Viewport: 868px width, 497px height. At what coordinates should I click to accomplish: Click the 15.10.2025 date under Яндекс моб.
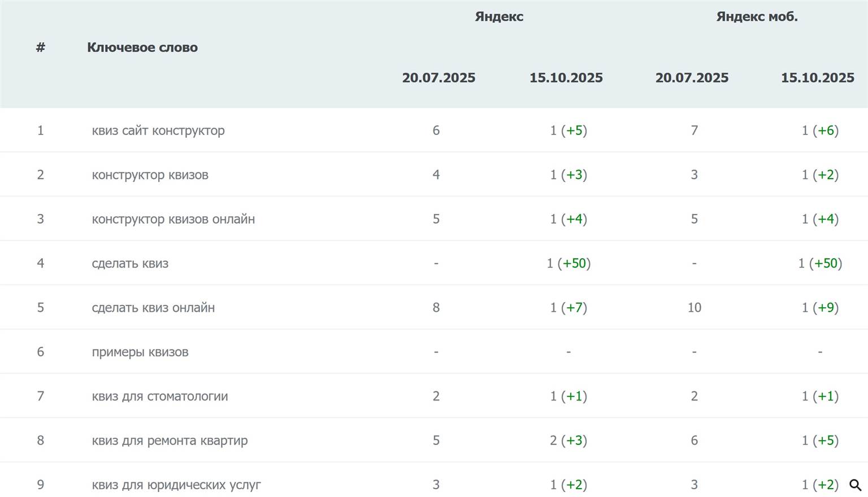[x=817, y=78]
